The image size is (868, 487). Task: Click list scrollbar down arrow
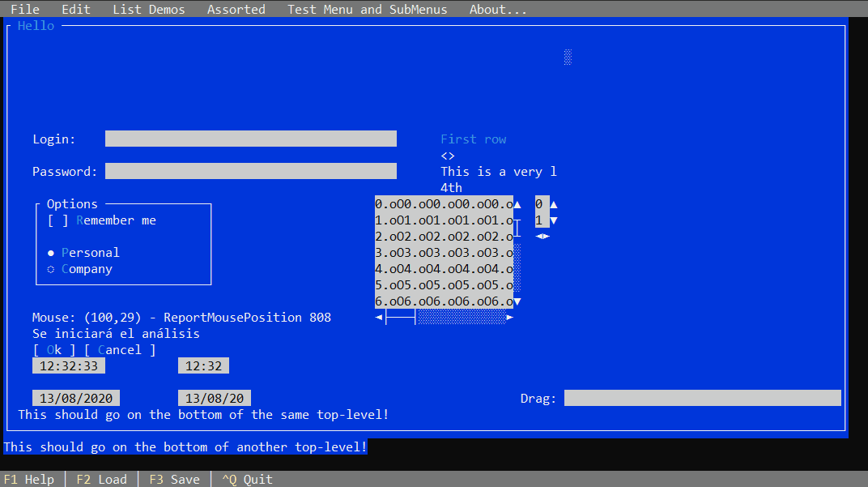[x=517, y=301]
